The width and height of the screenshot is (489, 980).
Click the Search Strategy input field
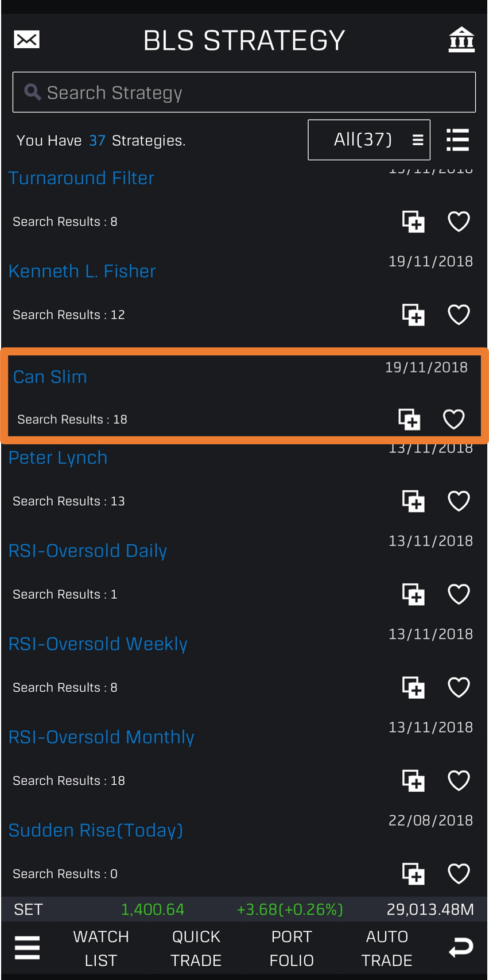point(244,92)
